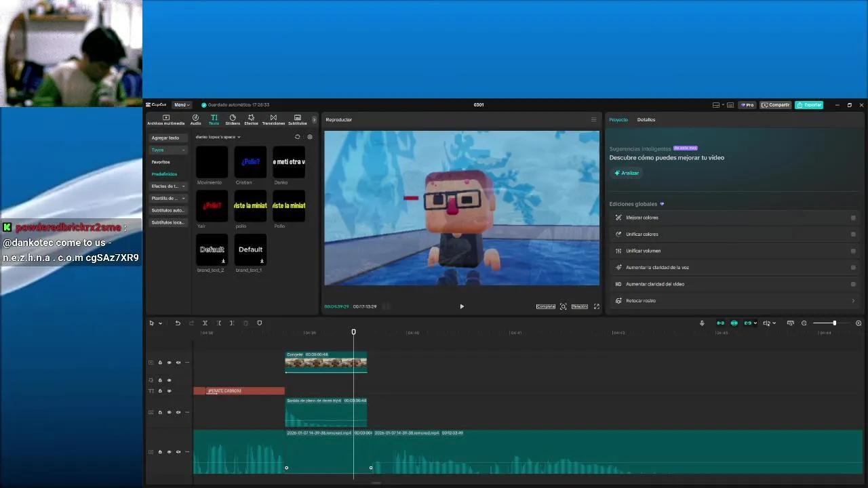Viewport: 868px width, 488px height.
Task: Click the Compartir button
Action: click(775, 105)
